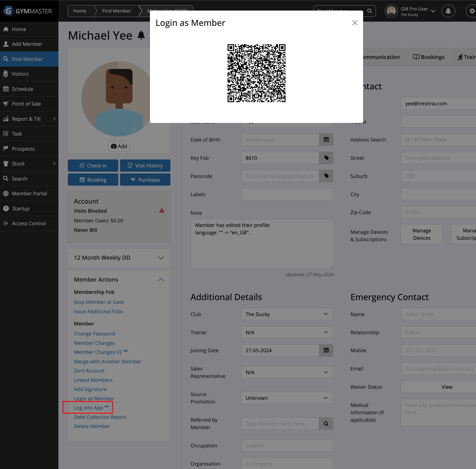Click the Change Password link
The image size is (476, 469).
pos(94,334)
